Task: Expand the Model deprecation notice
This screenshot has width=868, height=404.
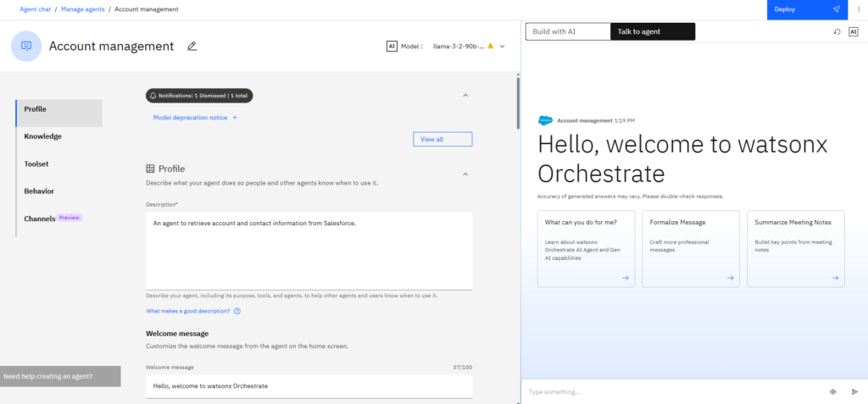Action: 195,118
